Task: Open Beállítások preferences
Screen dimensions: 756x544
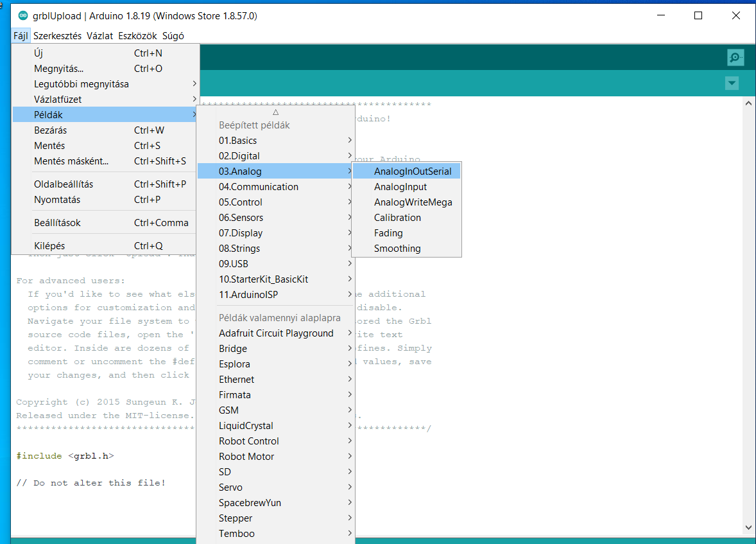Action: (x=104, y=223)
